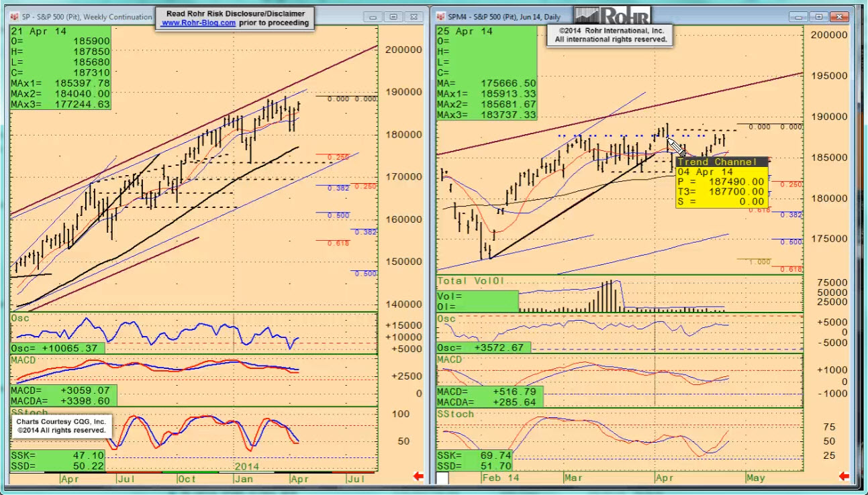Maximize the SP weekly continuation chart window
Image resolution: width=868 pixels, height=495 pixels.
(x=393, y=17)
